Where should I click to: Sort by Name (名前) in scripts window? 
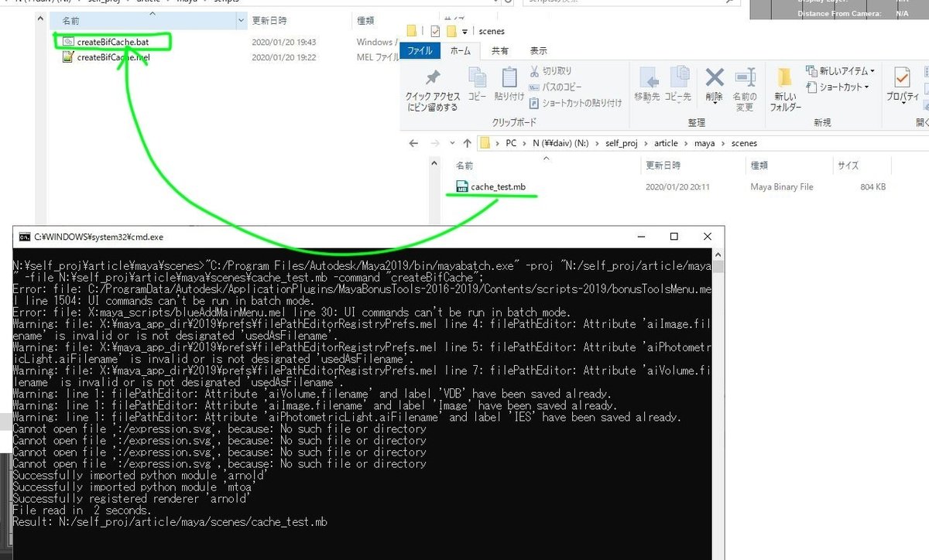(70, 20)
